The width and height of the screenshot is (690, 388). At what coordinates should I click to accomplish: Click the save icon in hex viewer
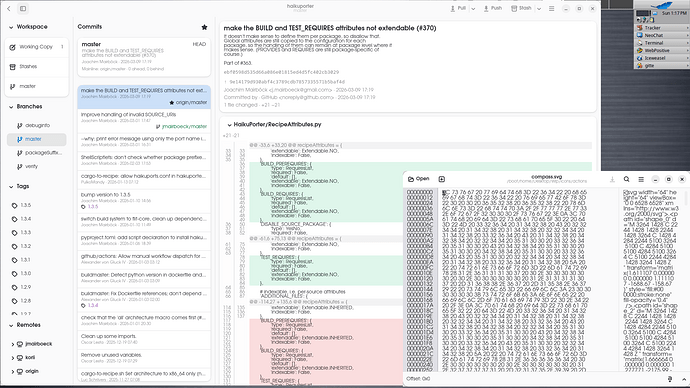(x=612, y=179)
